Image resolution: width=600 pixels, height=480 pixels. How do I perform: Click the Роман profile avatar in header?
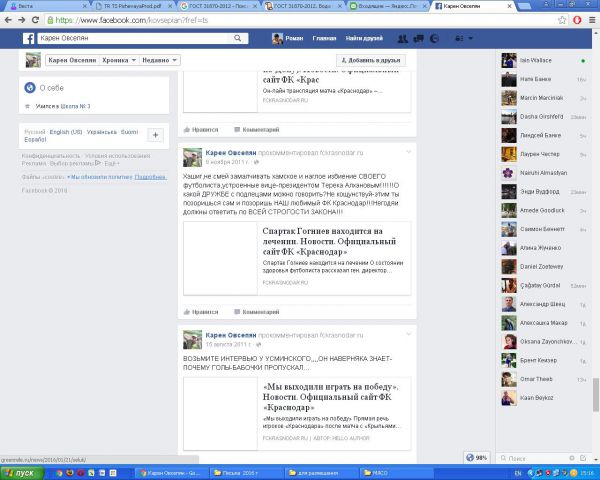(277, 38)
